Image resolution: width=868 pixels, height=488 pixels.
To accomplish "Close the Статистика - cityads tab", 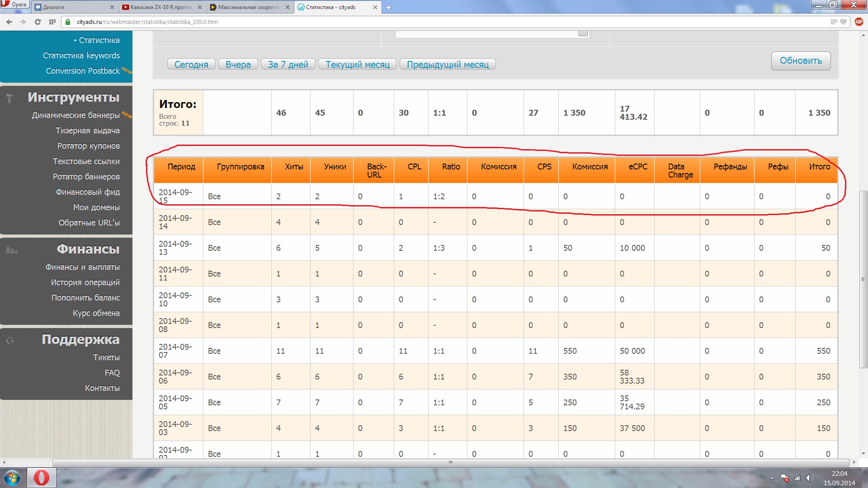I will pos(375,7).
